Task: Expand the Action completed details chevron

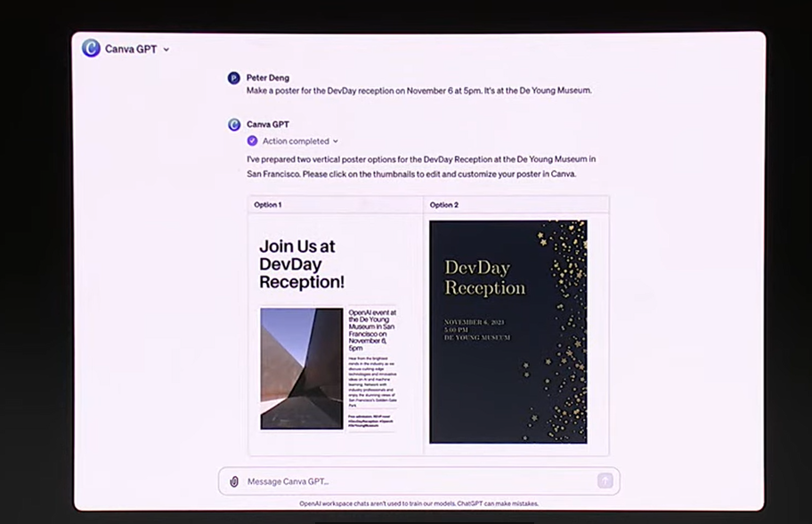Action: tap(336, 141)
